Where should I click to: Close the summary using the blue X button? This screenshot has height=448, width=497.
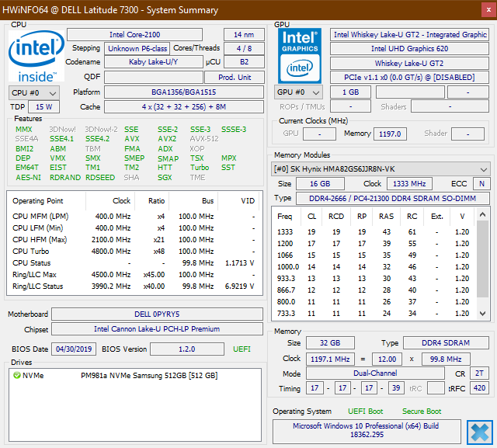pyautogui.click(x=478, y=432)
